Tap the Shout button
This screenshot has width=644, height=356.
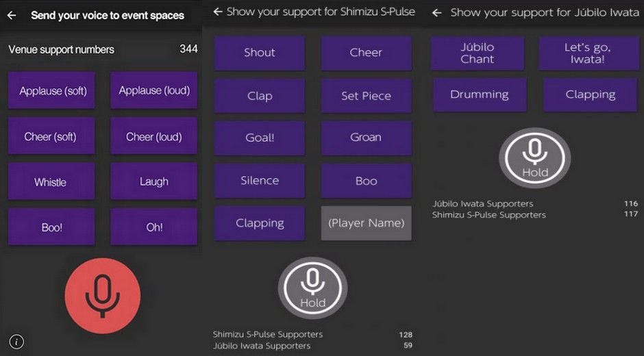pyautogui.click(x=260, y=53)
